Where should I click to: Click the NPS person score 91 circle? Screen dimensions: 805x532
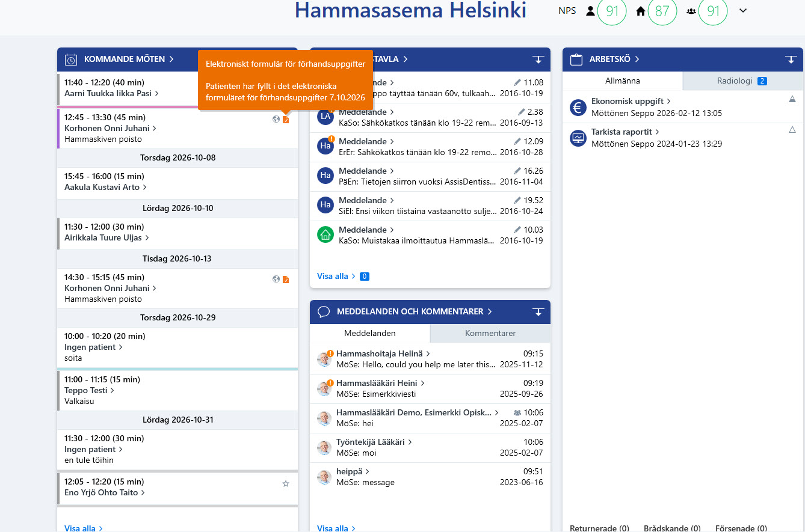(x=612, y=11)
